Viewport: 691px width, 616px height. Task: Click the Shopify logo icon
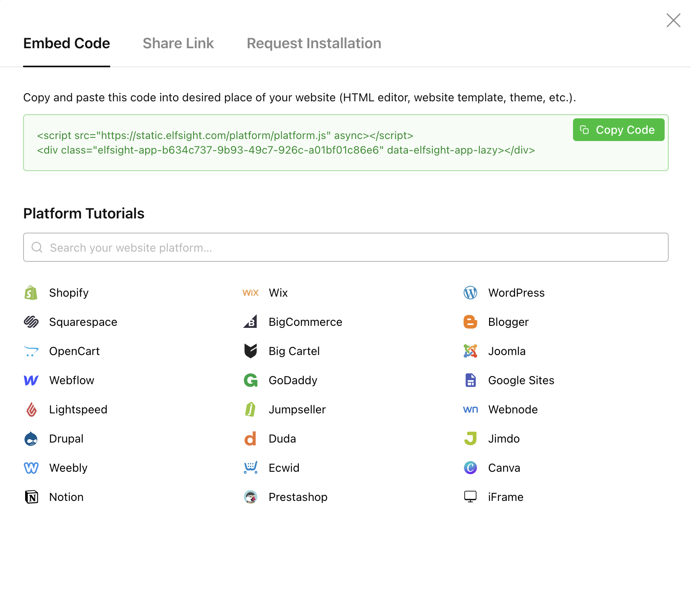[31, 293]
